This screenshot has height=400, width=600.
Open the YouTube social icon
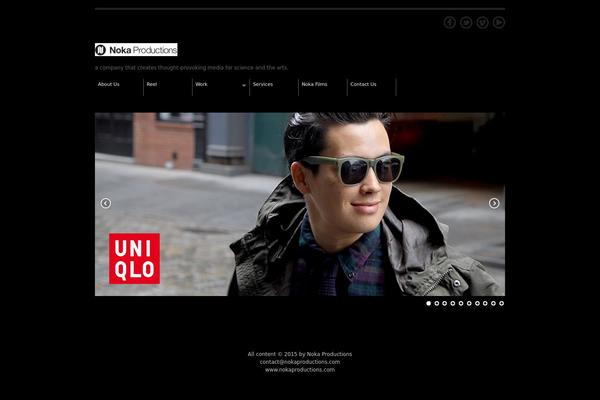499,23
